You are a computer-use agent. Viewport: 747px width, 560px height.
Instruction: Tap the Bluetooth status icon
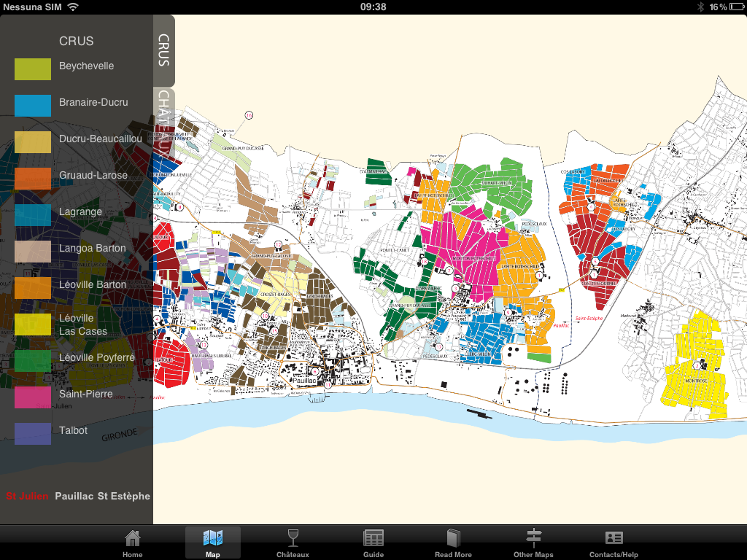(x=700, y=7)
